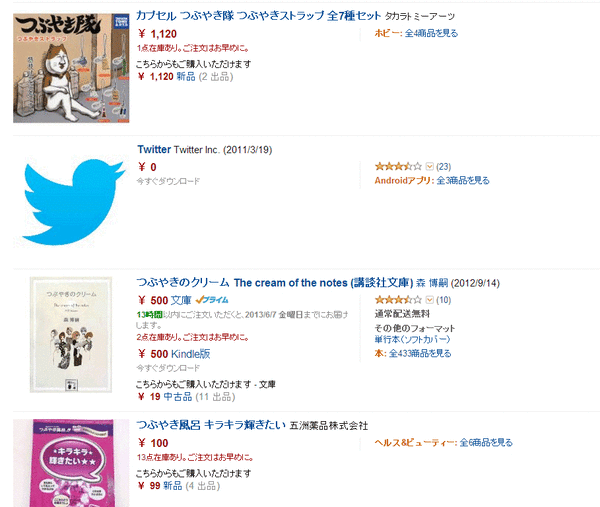Open つぶやきのクリーム The cream of the notes link
The height and width of the screenshot is (507, 600).
pos(275,283)
